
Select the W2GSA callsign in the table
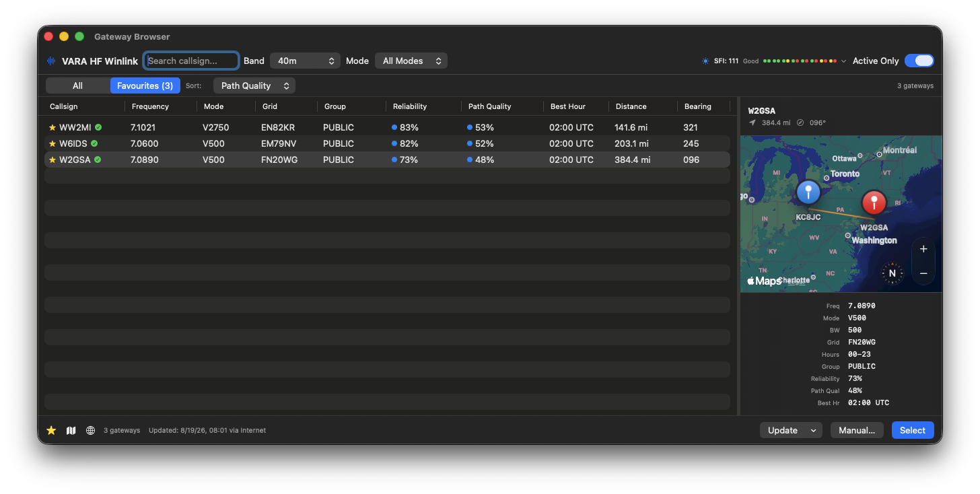coord(75,160)
